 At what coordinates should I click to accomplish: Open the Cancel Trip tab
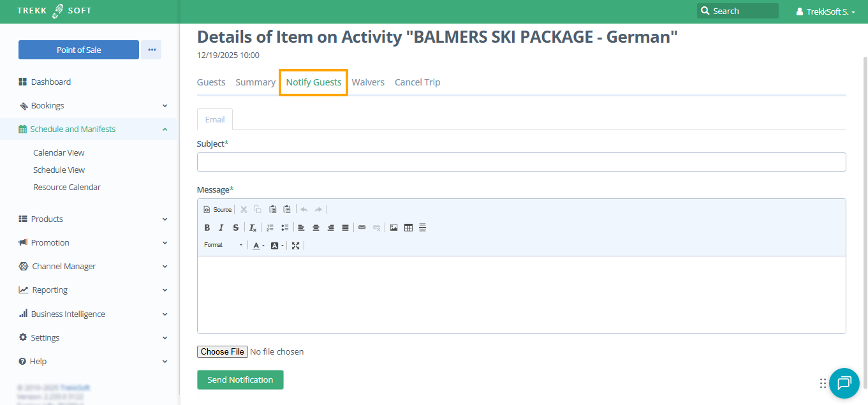click(x=417, y=82)
